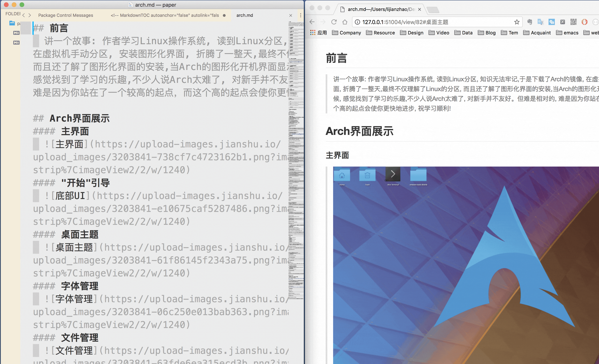This screenshot has height=364, width=599.
Task: Click Chrome's back navigation arrow
Action: point(312,22)
